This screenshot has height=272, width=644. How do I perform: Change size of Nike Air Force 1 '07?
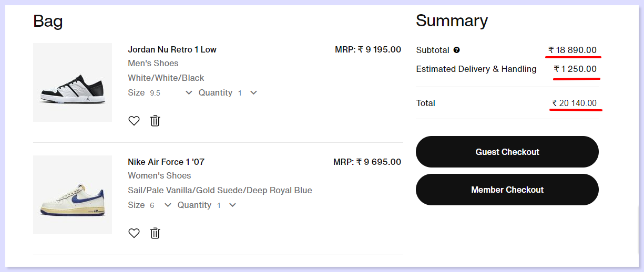pos(168,205)
